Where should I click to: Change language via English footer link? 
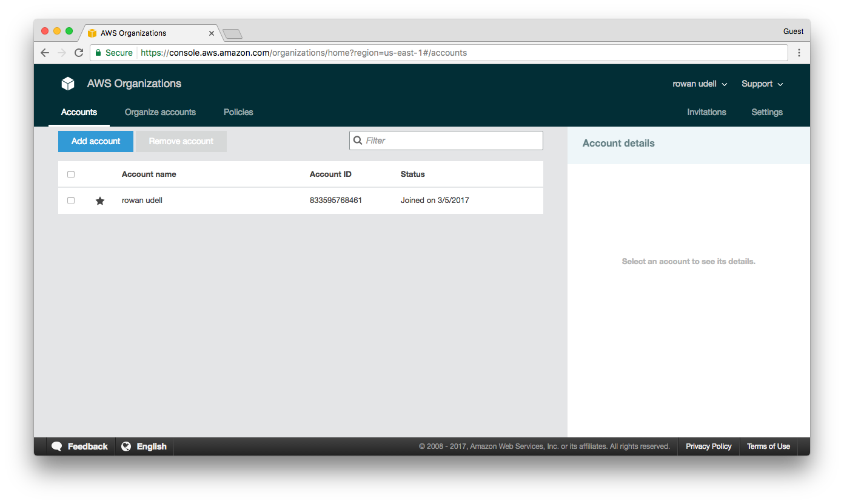tap(152, 446)
